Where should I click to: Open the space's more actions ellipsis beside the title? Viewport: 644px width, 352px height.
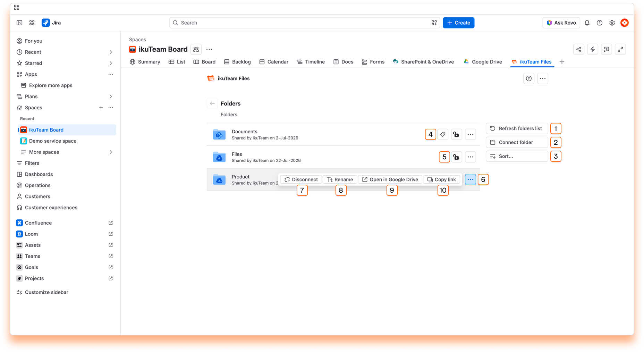209,49
